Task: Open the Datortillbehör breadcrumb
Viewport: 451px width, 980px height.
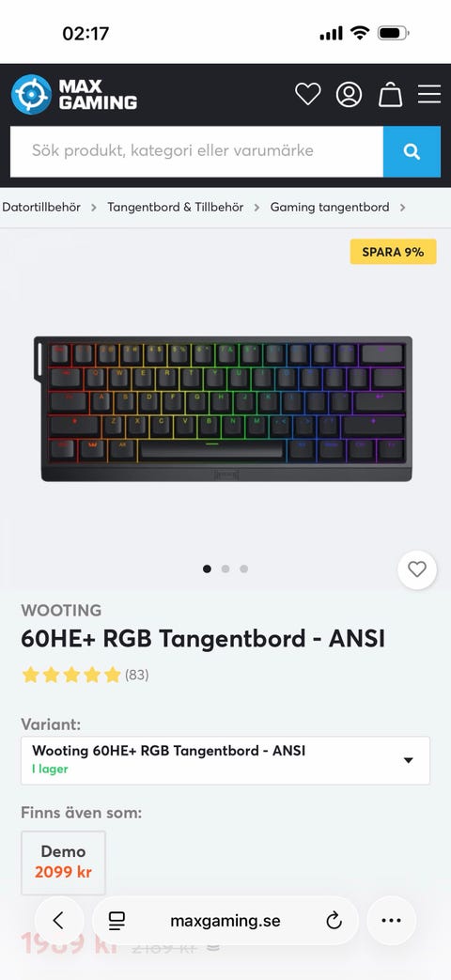Action: (41, 207)
